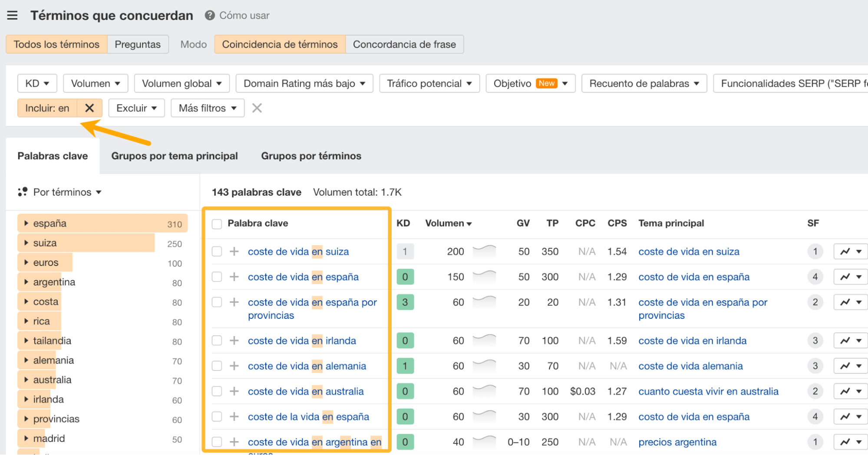868x455 pixels.
Task: Open the hamburger menu icon
Action: [x=12, y=16]
